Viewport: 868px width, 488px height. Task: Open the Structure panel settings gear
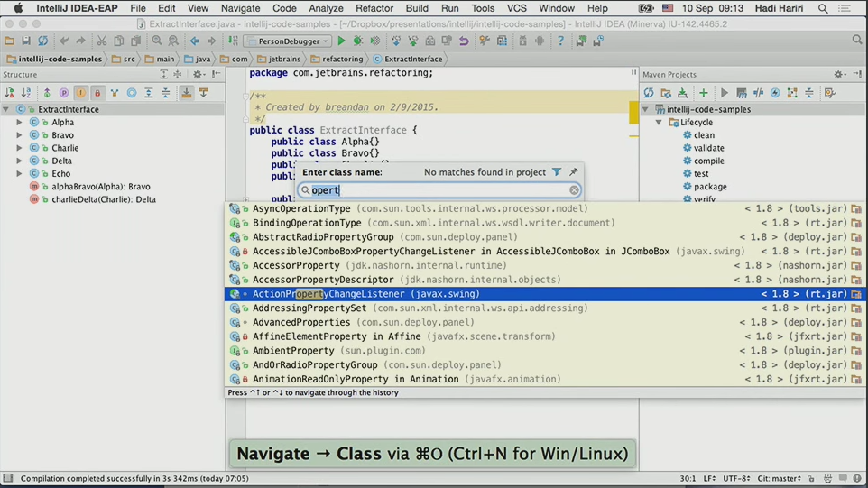pos(198,75)
